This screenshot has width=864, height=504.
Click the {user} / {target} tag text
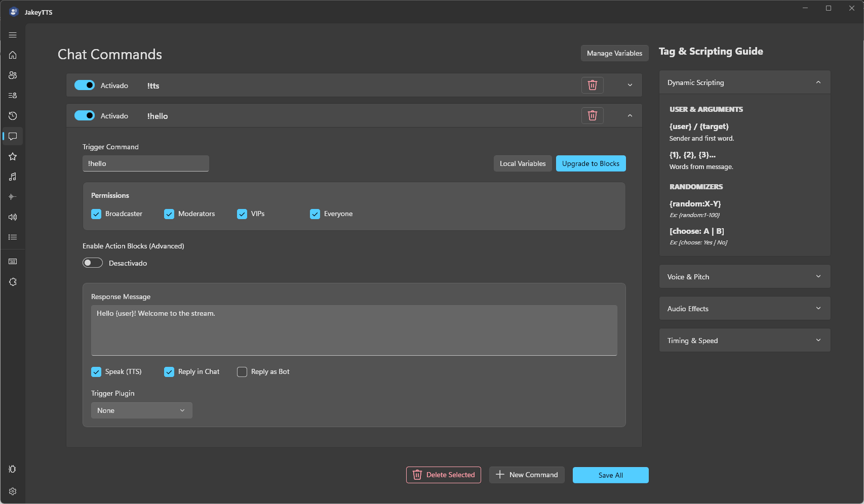pos(699,127)
